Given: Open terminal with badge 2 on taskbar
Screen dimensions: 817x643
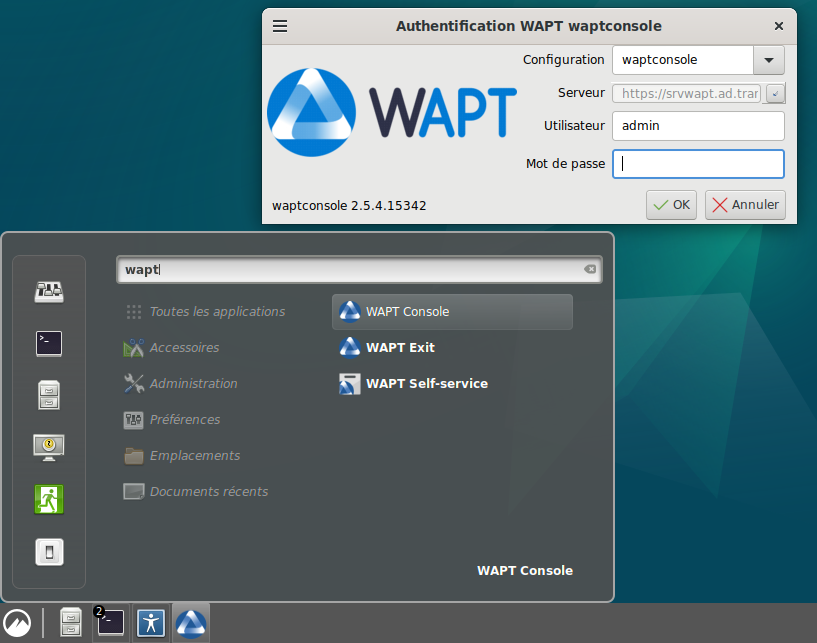Looking at the screenshot, I should pyautogui.click(x=110, y=621).
